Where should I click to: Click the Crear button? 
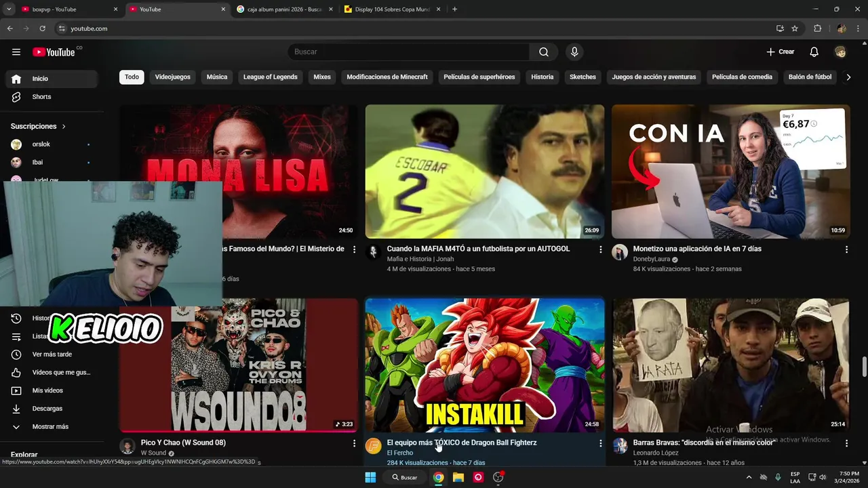[781, 52]
